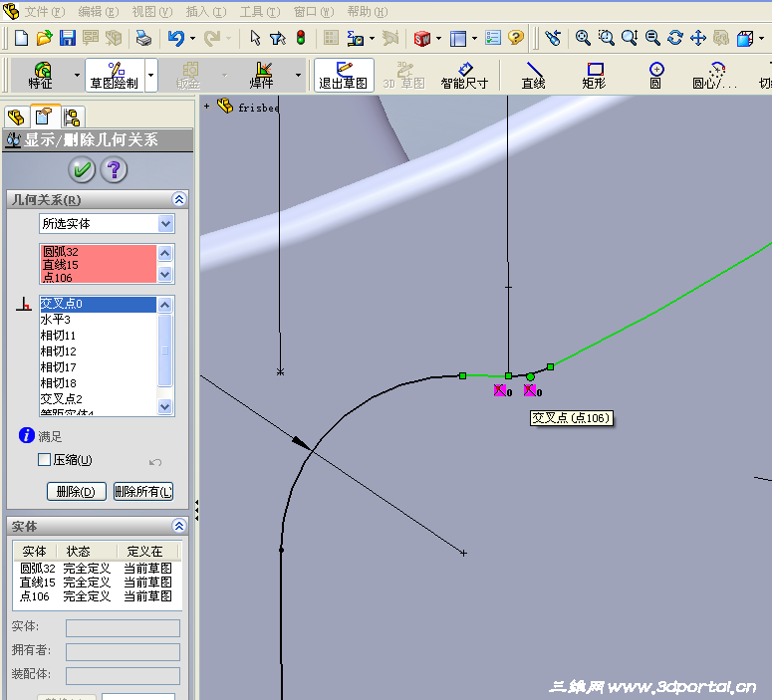Open the 帮助(H) menu
This screenshot has width=772, height=700.
(x=368, y=11)
